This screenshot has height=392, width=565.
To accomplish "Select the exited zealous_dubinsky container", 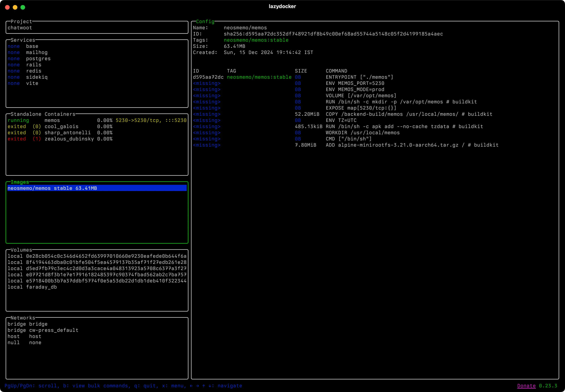I will (69, 139).
